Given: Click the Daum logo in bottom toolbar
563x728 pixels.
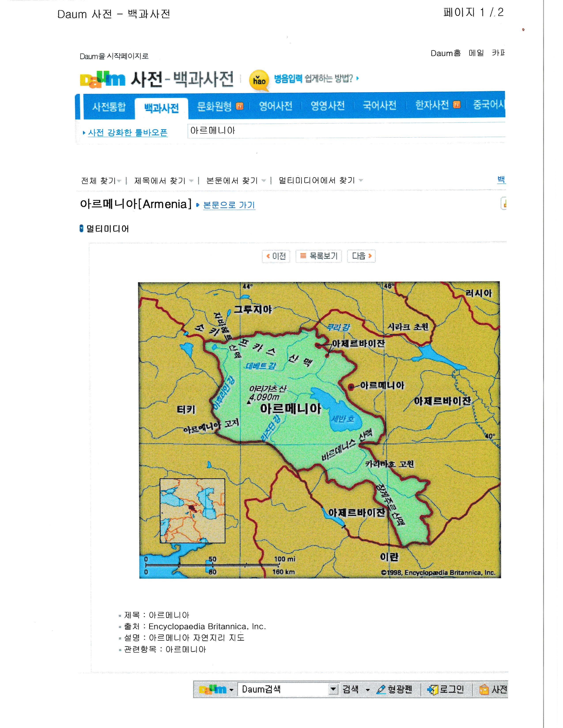Looking at the screenshot, I should pyautogui.click(x=212, y=689).
